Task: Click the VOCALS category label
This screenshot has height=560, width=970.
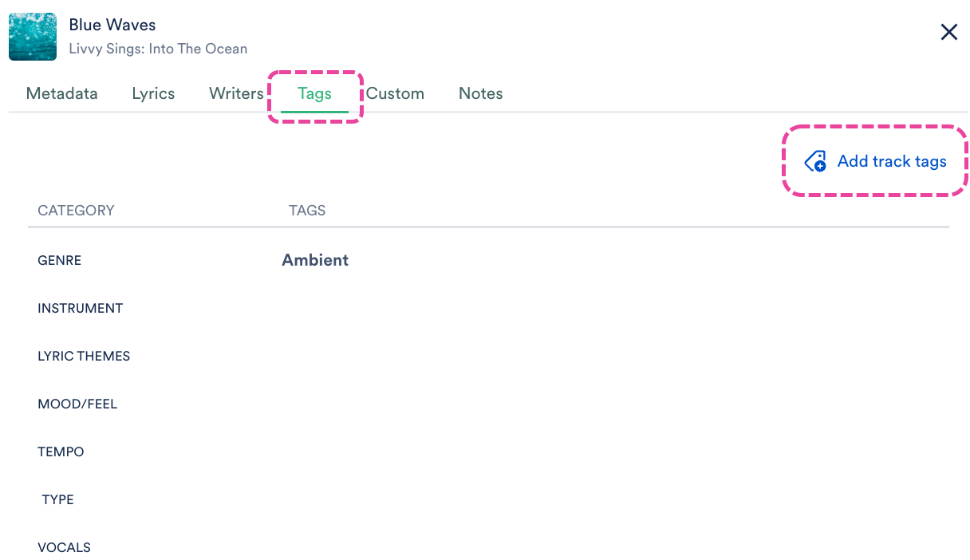Action: [x=64, y=547]
